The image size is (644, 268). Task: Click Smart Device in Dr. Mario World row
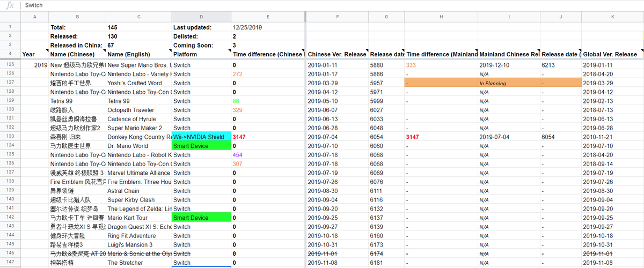click(x=201, y=146)
